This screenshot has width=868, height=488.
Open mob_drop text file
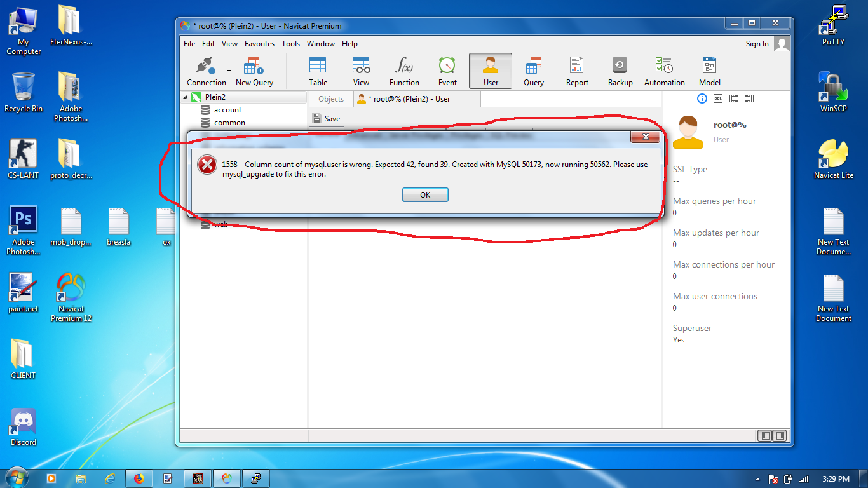pyautogui.click(x=71, y=227)
